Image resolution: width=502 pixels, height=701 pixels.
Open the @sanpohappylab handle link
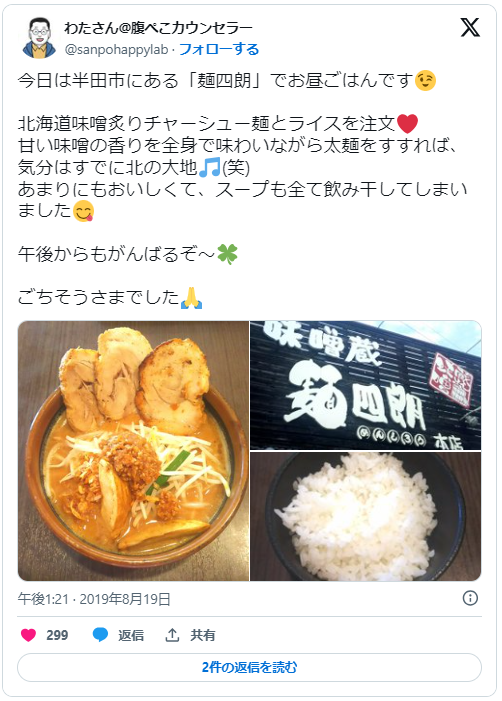pyautogui.click(x=116, y=50)
